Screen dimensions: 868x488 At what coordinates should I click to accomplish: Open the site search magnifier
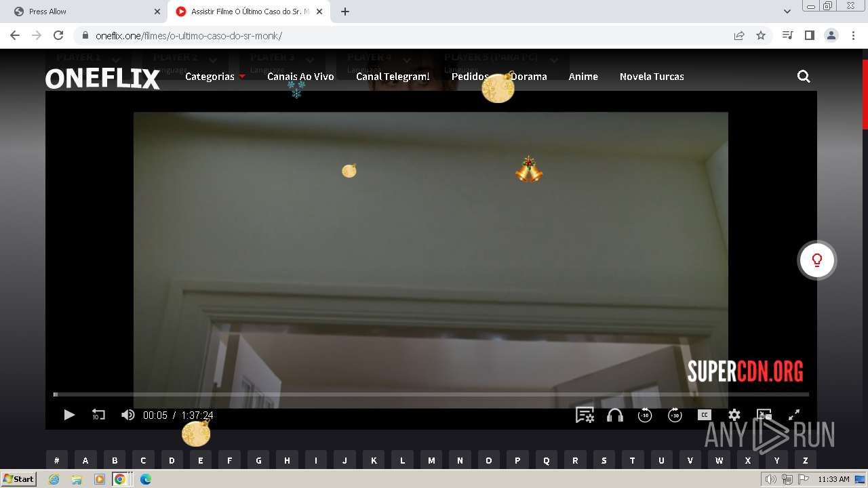tap(804, 77)
